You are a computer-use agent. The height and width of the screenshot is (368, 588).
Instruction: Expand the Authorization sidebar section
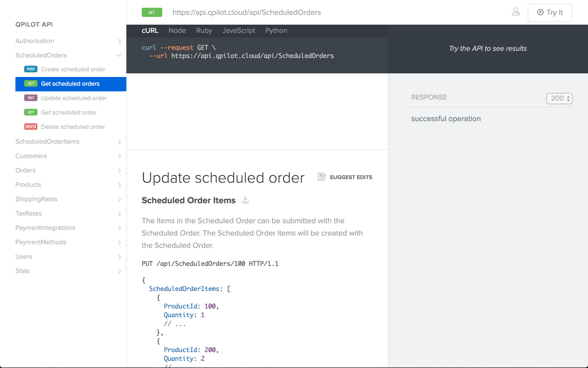(119, 41)
